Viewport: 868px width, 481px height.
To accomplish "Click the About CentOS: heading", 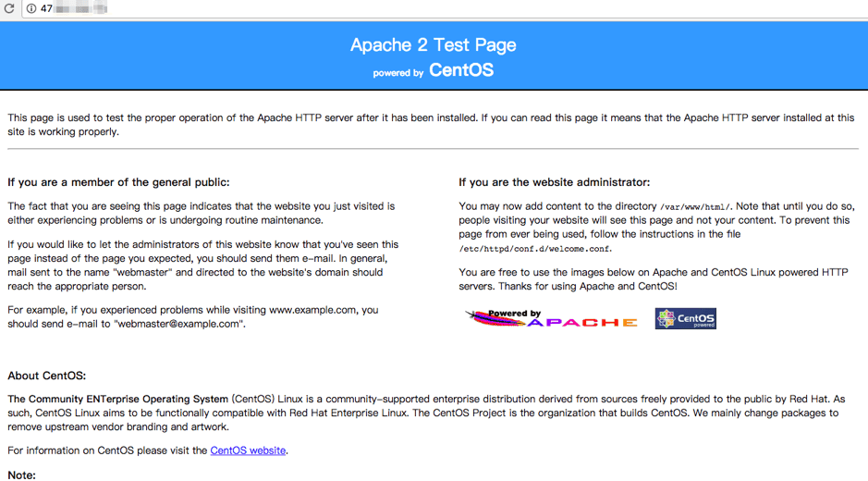I will pyautogui.click(x=47, y=376).
